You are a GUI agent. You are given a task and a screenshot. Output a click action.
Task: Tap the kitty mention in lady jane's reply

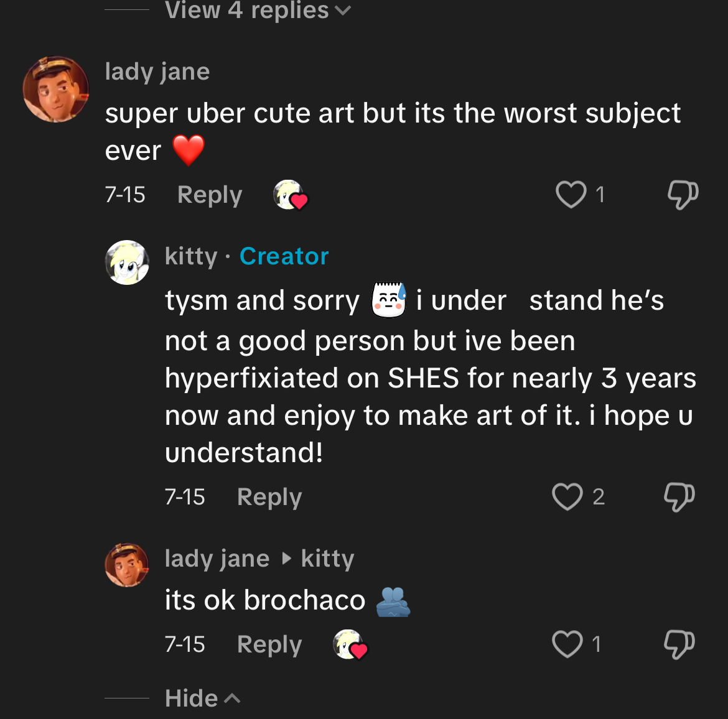click(x=327, y=559)
